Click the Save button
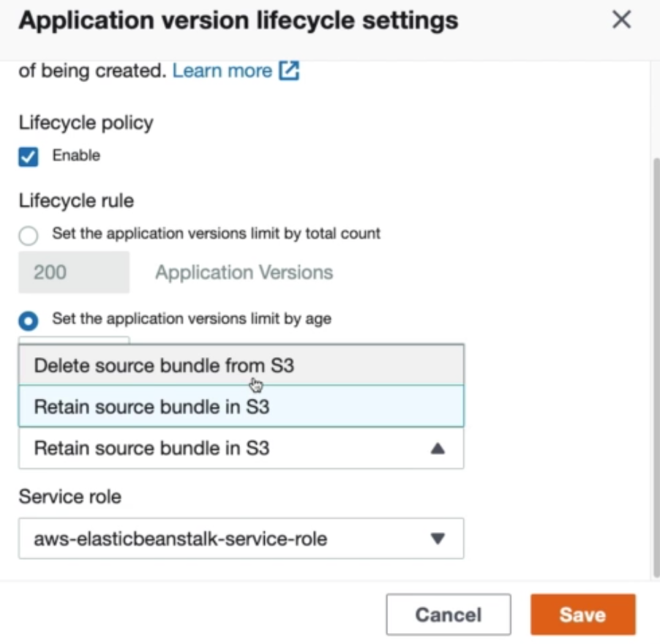Screen dimensions: 660x644 click(582, 614)
